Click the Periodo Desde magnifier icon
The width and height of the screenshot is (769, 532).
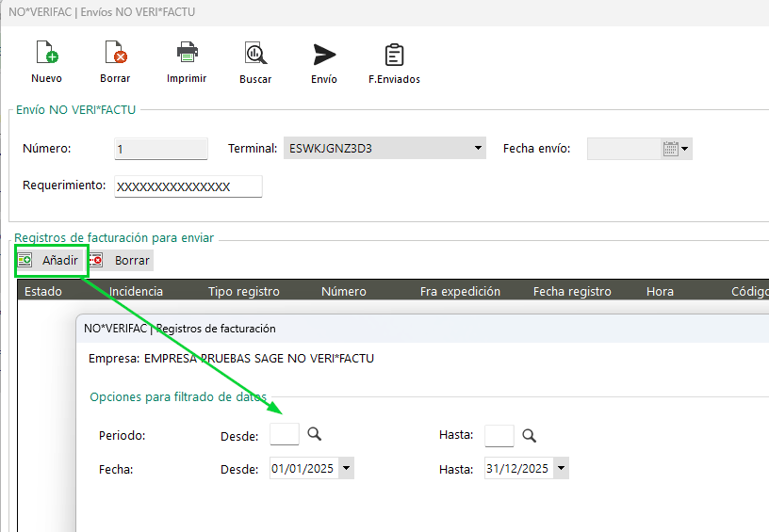tap(315, 434)
